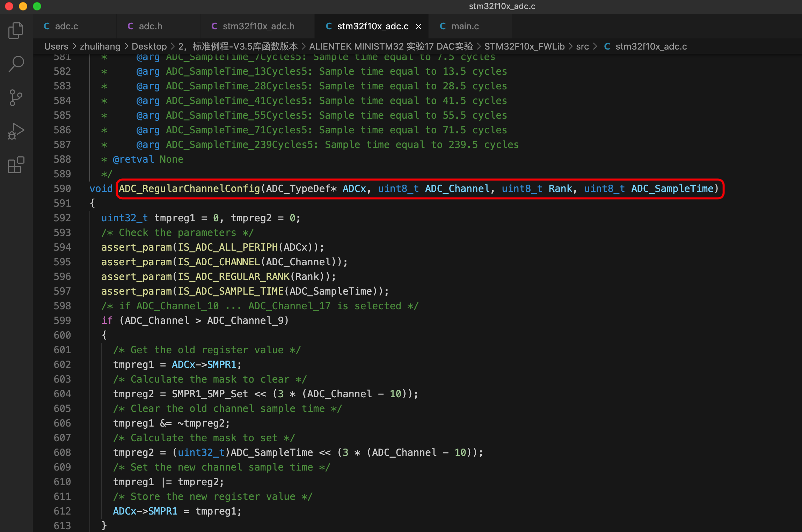The height and width of the screenshot is (532, 802).
Task: Click the C language icon on adc.c tab
Action: pos(47,26)
